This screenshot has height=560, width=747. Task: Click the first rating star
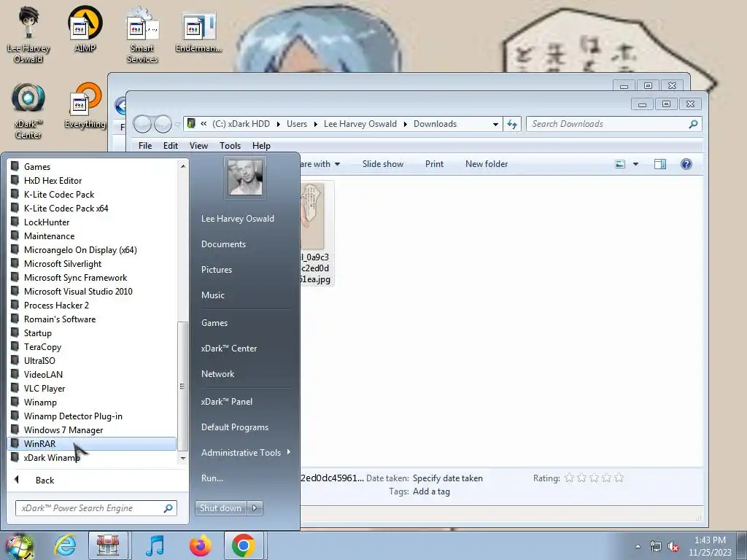[569, 478]
